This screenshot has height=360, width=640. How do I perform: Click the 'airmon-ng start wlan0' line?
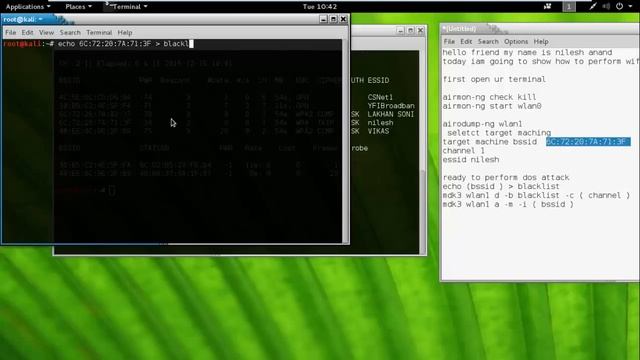tap(492, 106)
